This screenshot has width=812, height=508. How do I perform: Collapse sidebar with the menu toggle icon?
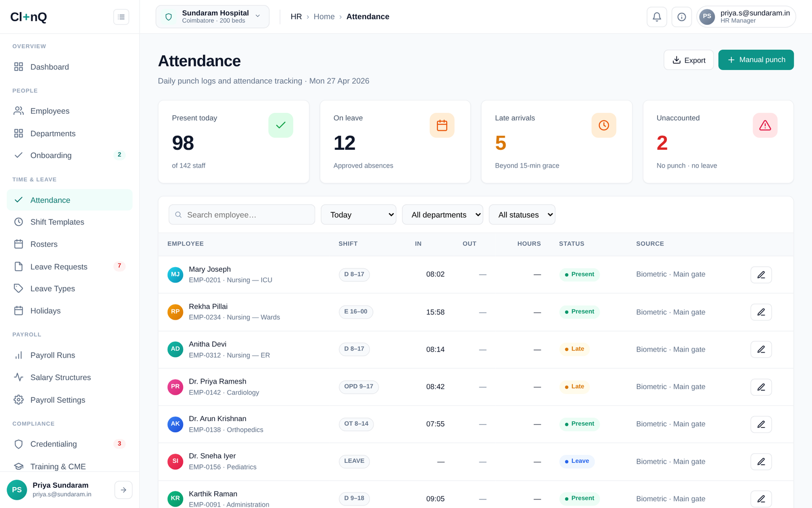click(121, 17)
